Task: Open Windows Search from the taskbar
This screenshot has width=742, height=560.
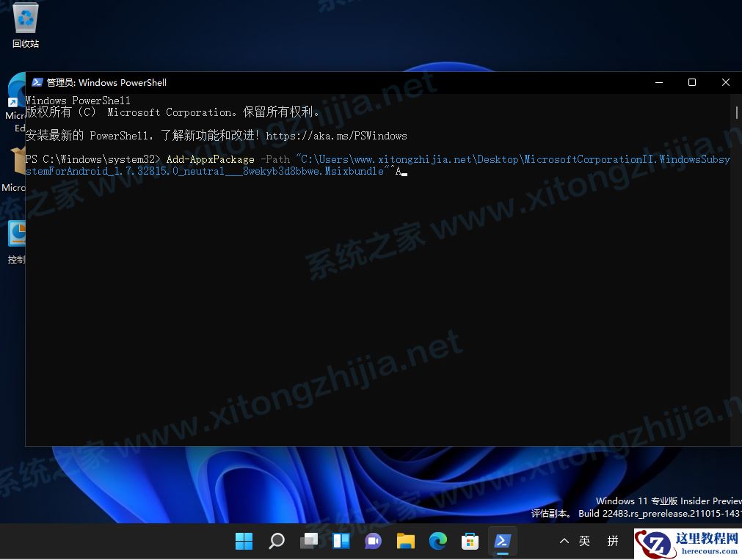Action: point(276,541)
